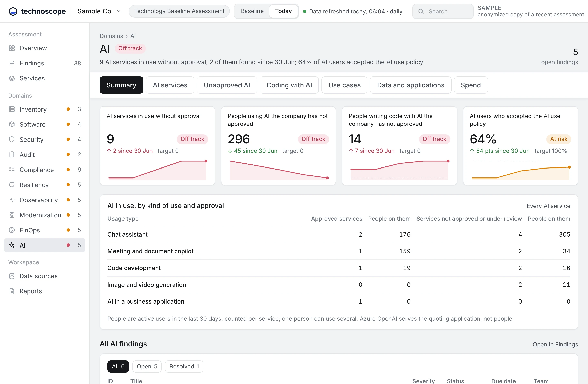Filter findings to Resolved 1
This screenshot has height=384, width=588.
pos(184,366)
